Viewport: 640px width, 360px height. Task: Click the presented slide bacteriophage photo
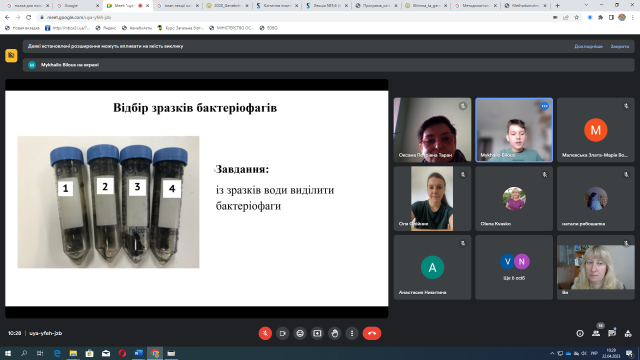108,202
